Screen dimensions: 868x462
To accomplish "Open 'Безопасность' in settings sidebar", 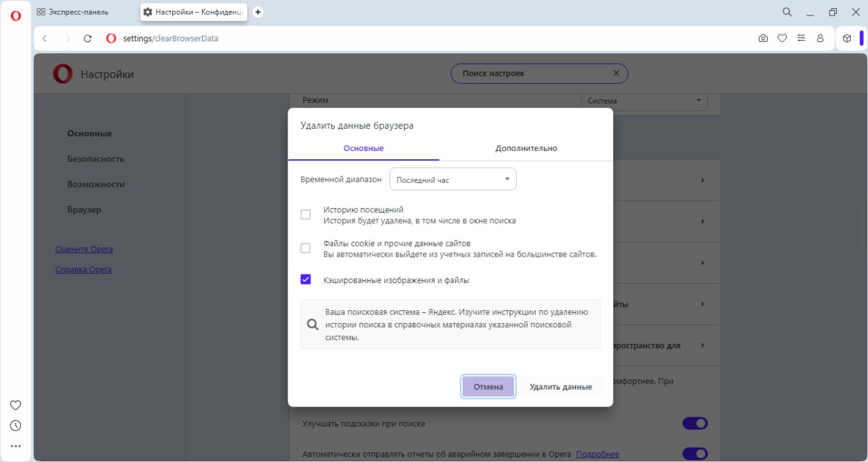I will coord(96,159).
